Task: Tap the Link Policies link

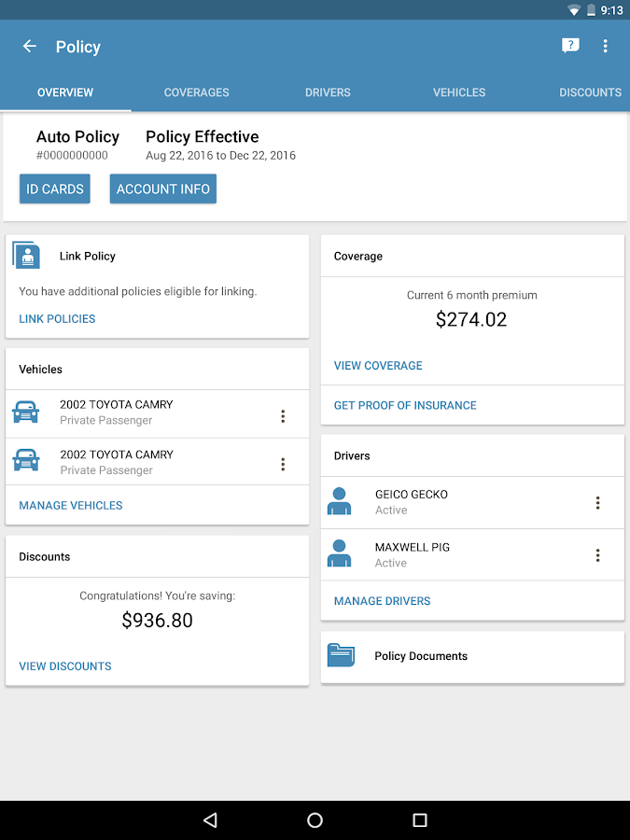Action: tap(57, 319)
